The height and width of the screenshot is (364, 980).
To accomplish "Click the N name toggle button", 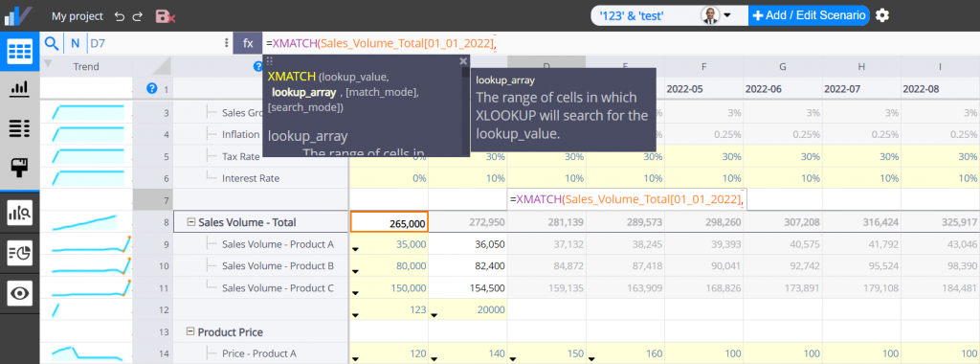I will point(75,43).
